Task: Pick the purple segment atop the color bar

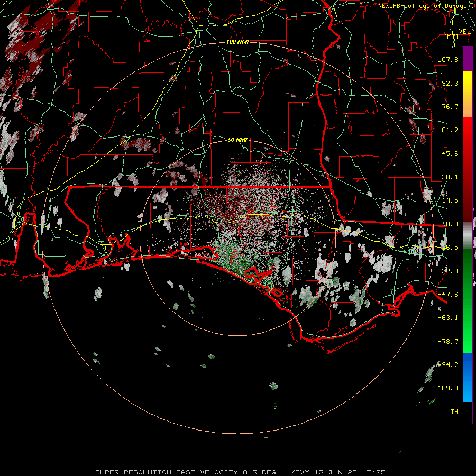Action: [467, 59]
